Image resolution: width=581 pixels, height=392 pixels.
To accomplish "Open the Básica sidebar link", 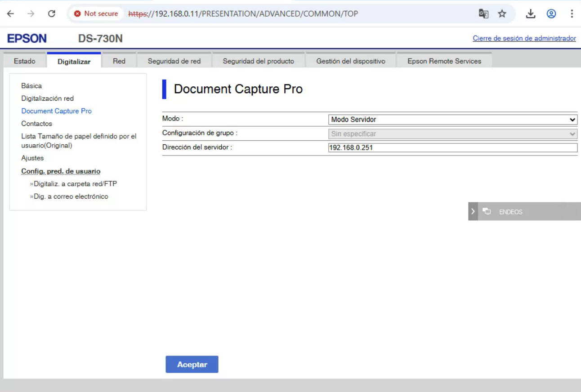I will click(31, 85).
